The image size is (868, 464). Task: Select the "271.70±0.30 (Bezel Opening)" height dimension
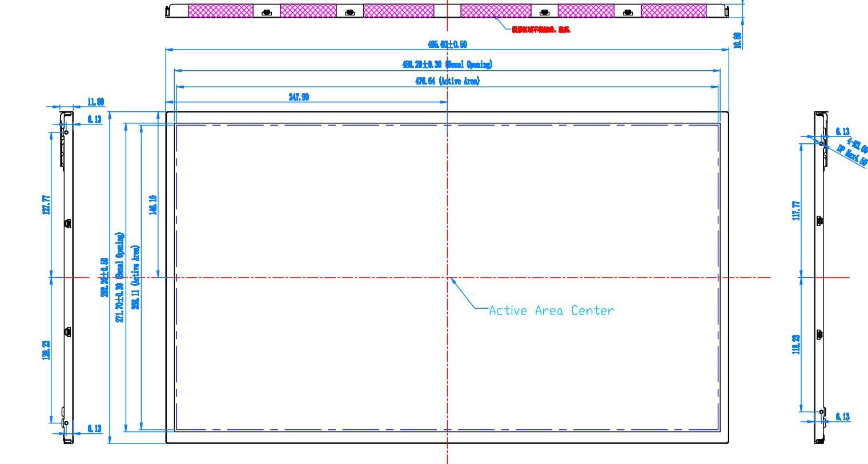pos(119,277)
